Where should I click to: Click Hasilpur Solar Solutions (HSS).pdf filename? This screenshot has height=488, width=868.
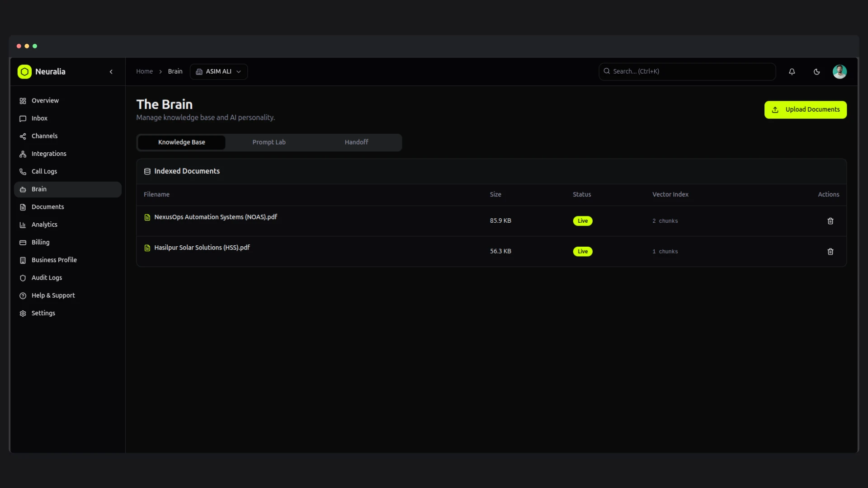202,248
